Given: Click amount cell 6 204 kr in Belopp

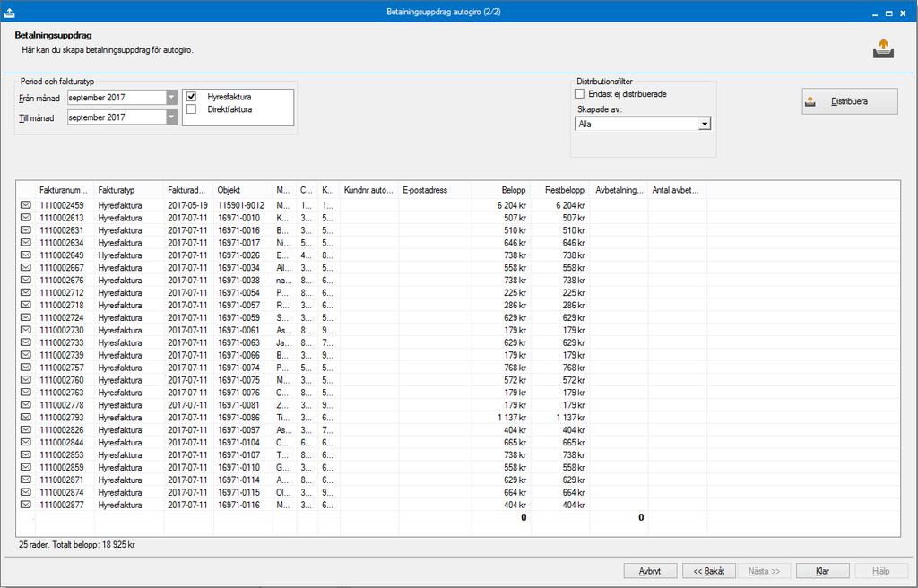Looking at the screenshot, I should click(512, 205).
